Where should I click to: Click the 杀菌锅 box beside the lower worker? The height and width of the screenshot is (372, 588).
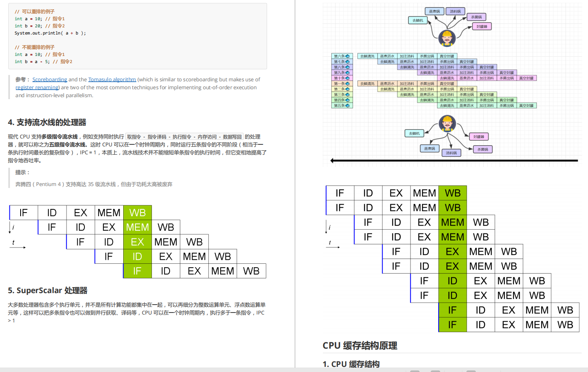click(x=483, y=149)
